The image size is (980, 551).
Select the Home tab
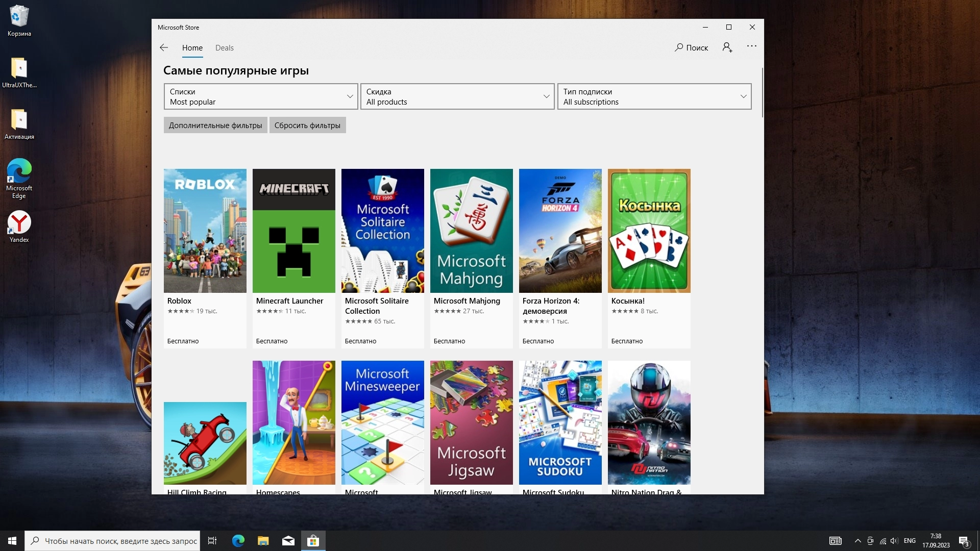coord(192,48)
